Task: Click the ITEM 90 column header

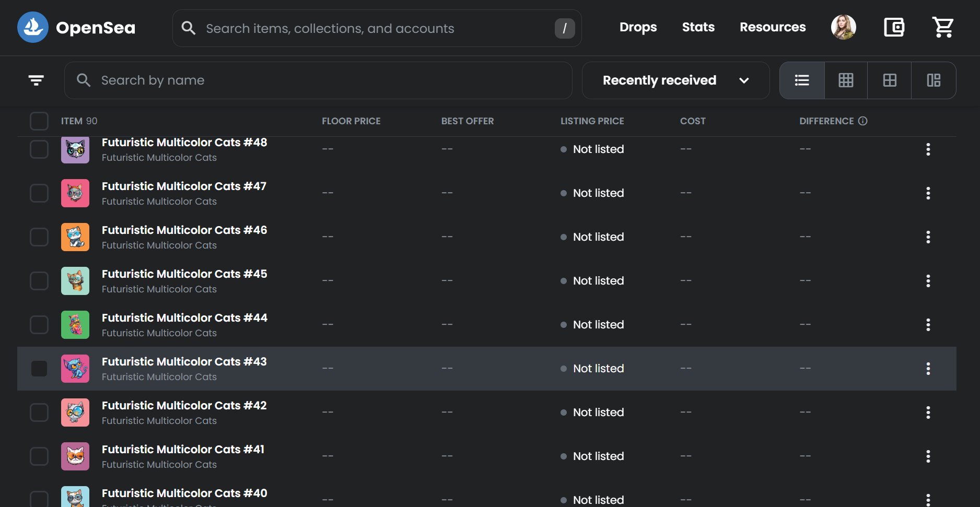Action: coord(79,121)
